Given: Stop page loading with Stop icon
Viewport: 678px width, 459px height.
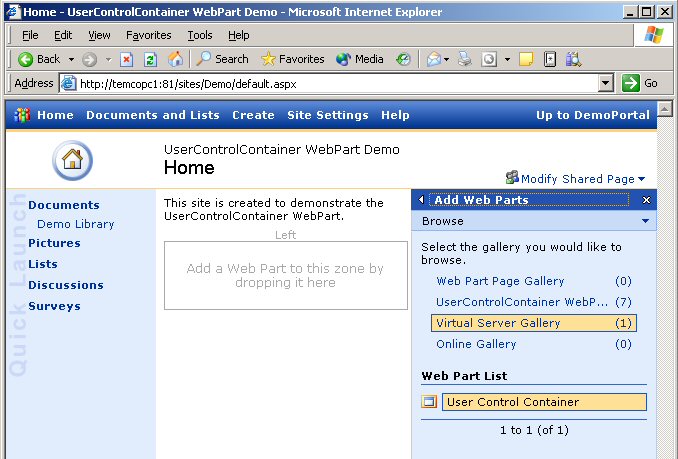Looking at the screenshot, I should pos(126,59).
